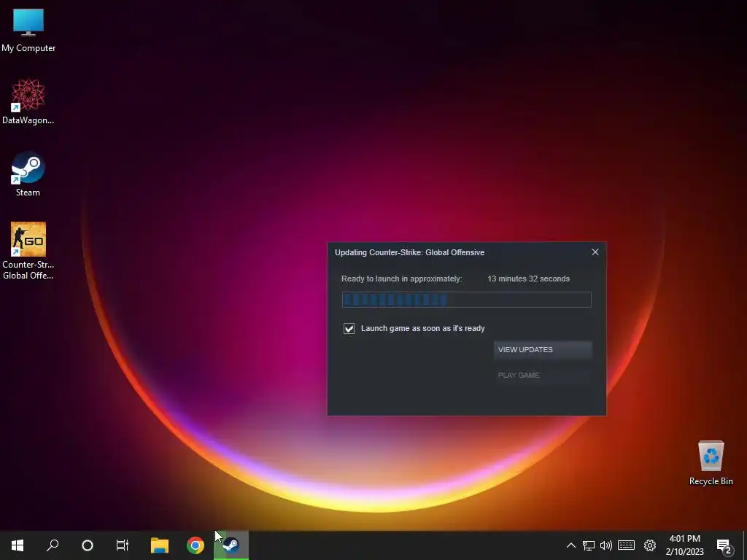Image resolution: width=747 pixels, height=560 pixels.
Task: Show hidden system tray icons
Action: [570, 545]
